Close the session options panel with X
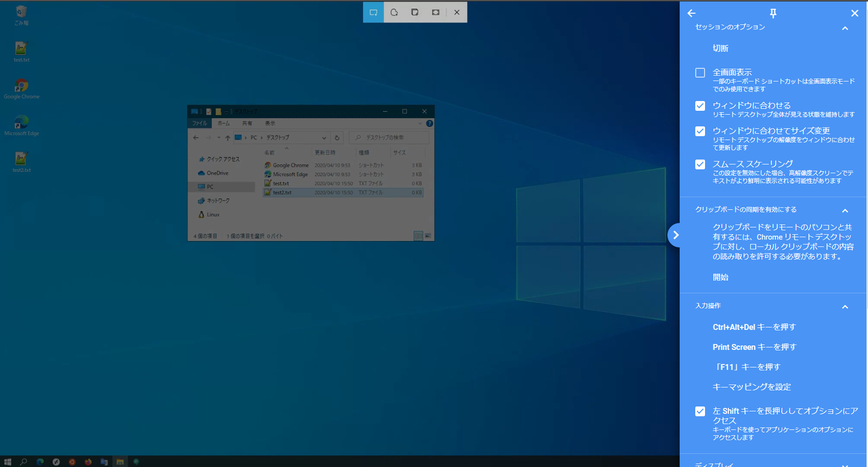The width and height of the screenshot is (868, 467). (854, 13)
